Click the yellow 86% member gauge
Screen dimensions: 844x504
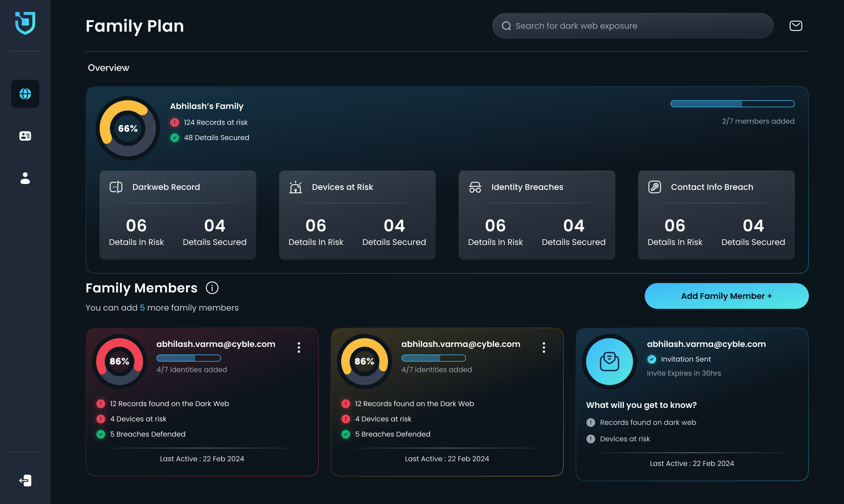[365, 361]
